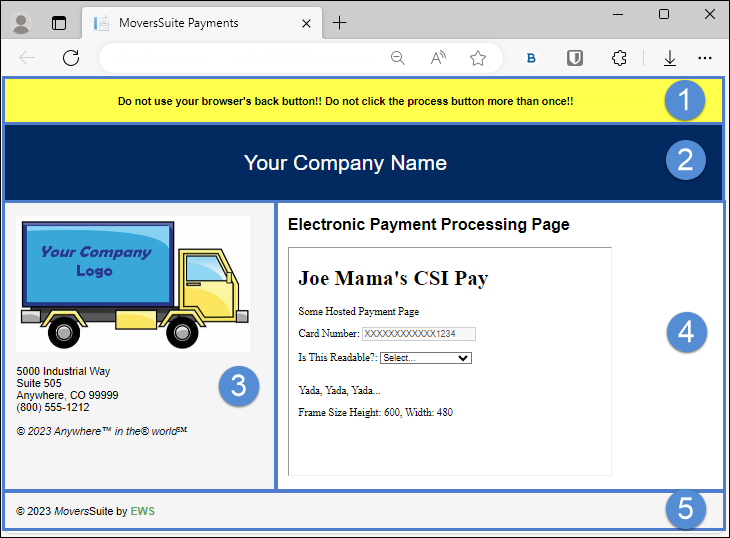This screenshot has width=730, height=538.
Task: Click the 2023 Anywhere copyright line
Action: coord(101,431)
